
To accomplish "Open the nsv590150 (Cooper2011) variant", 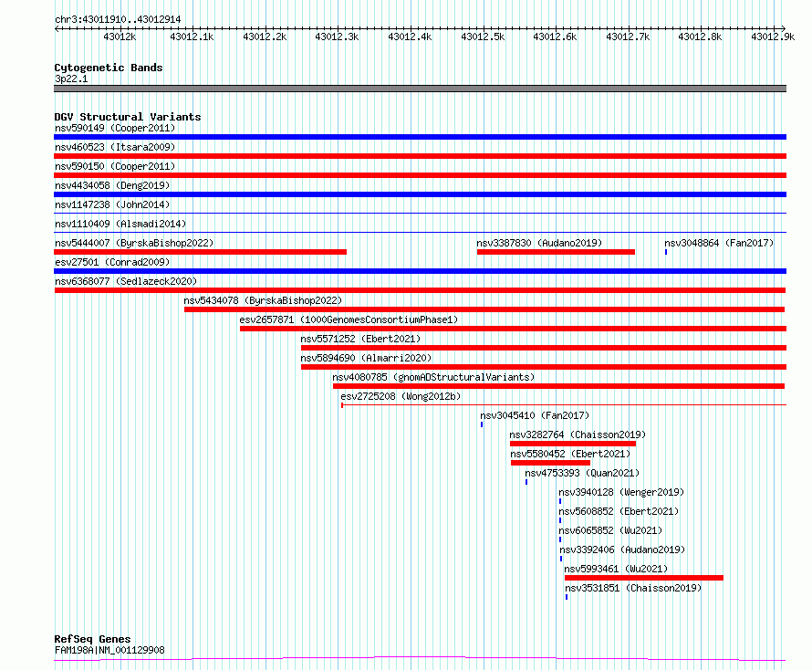I will tap(115, 166).
